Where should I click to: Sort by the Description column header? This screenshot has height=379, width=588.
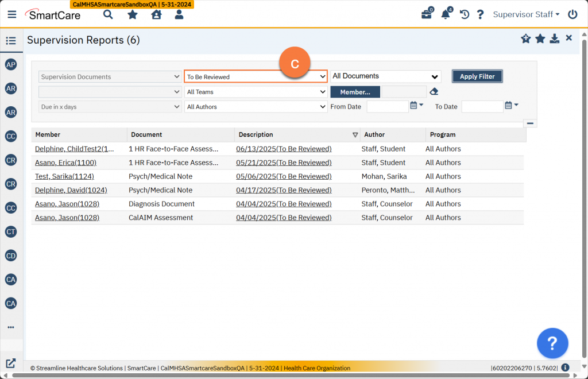(256, 135)
